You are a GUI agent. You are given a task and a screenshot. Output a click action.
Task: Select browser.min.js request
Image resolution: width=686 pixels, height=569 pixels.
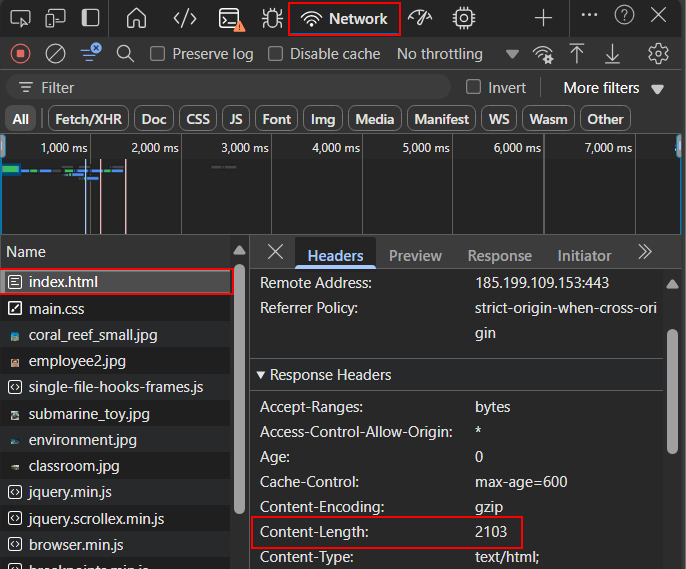tap(116, 545)
